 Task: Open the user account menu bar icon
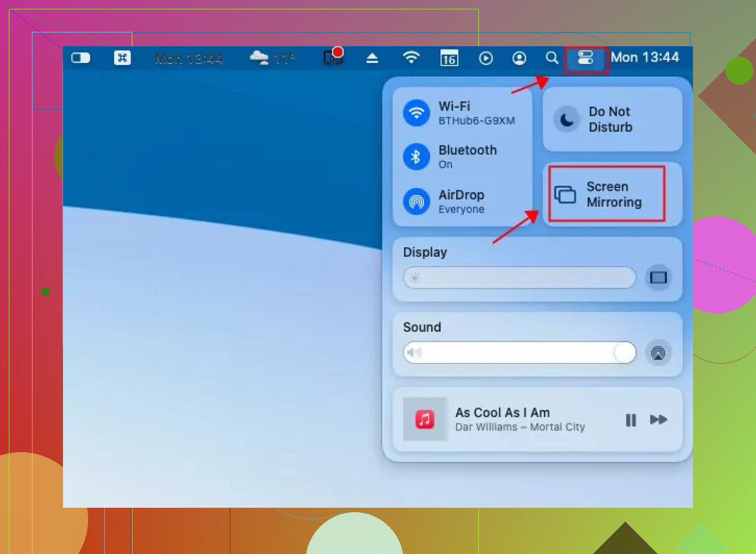point(519,59)
